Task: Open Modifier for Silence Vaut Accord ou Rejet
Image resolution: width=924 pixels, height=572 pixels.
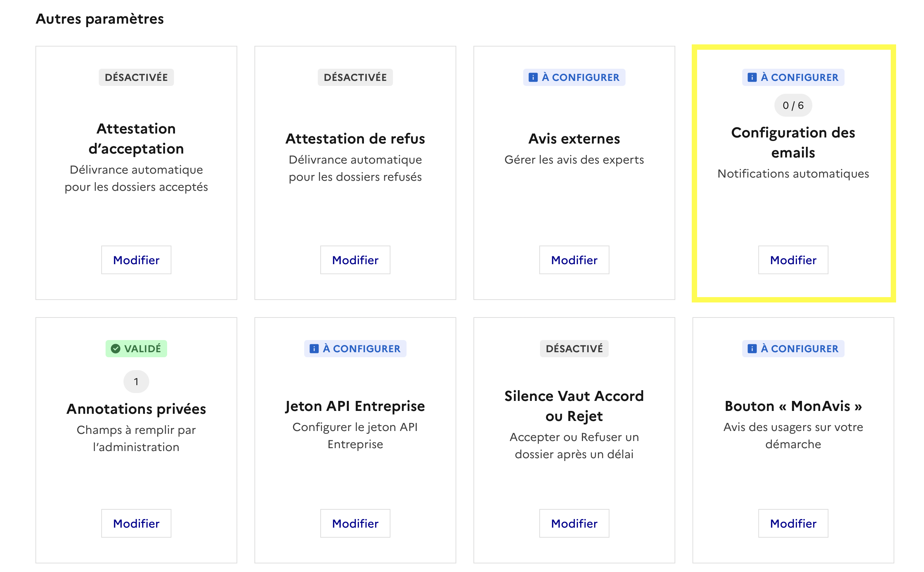Action: tap(574, 523)
